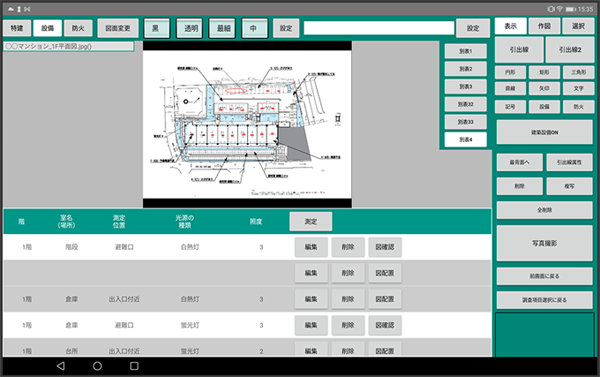
Task: Switch to the 選択 tab
Action: pos(578,26)
